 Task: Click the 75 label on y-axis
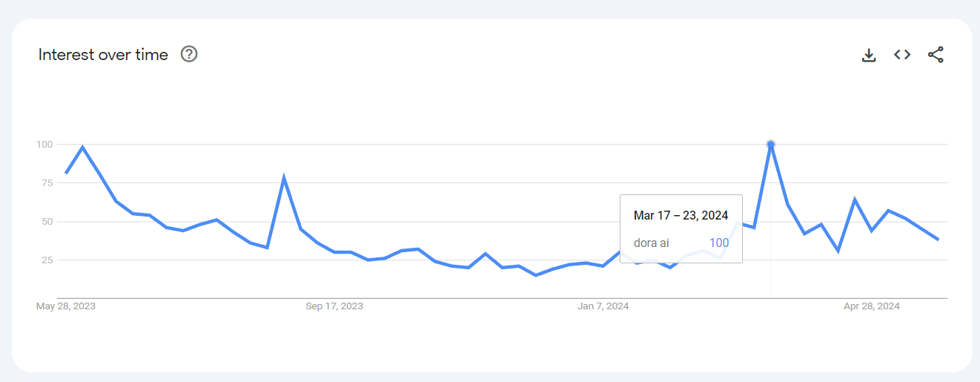point(47,182)
